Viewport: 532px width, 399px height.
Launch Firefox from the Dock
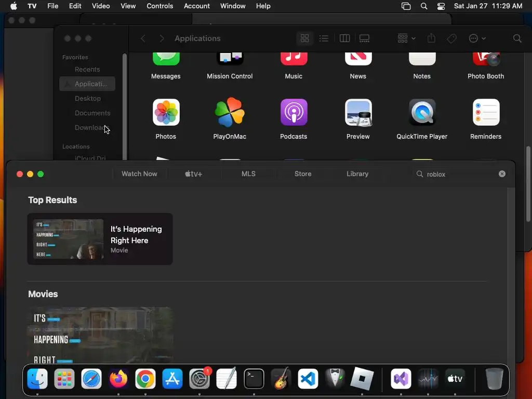(118, 379)
